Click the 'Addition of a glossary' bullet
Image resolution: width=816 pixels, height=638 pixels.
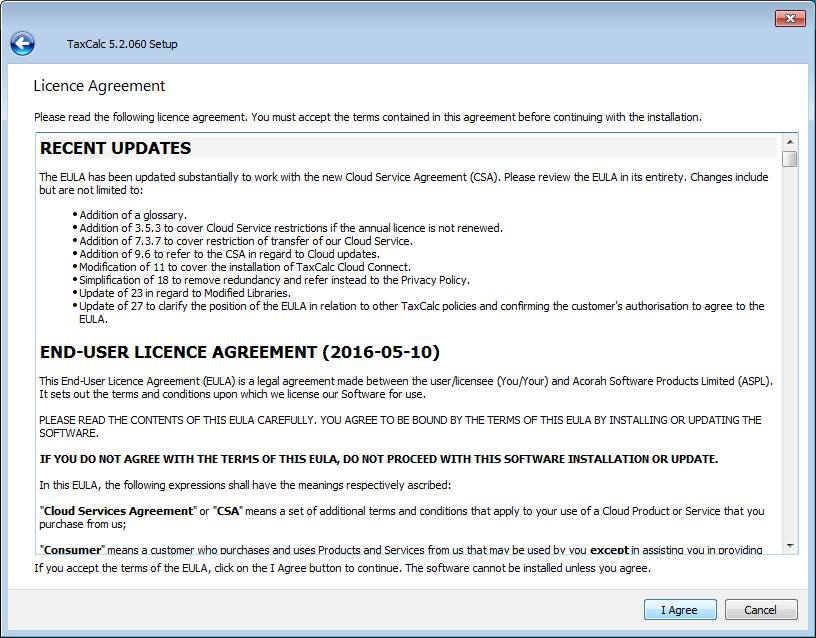tap(133, 215)
